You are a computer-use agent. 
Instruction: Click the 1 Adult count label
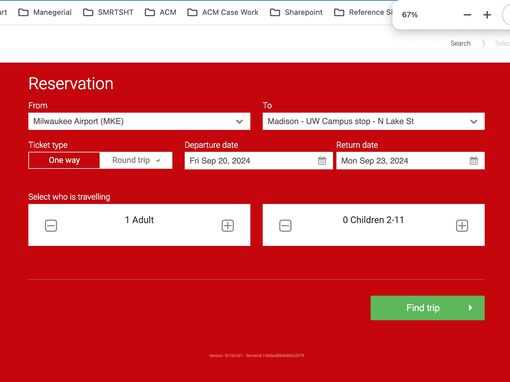click(139, 220)
